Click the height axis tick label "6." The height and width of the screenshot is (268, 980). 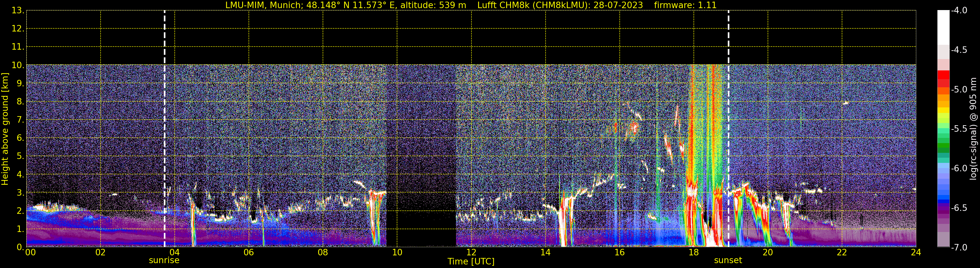20,138
